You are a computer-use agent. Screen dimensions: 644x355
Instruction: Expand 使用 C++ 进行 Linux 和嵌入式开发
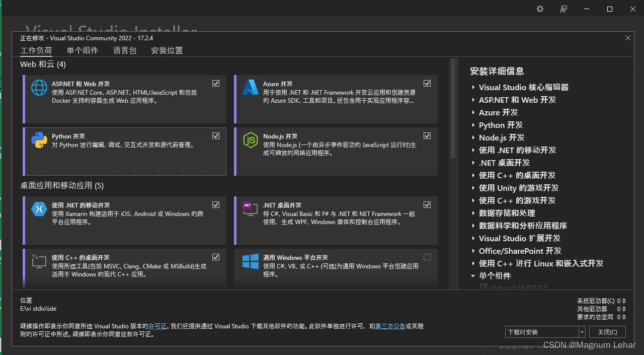pos(473,263)
